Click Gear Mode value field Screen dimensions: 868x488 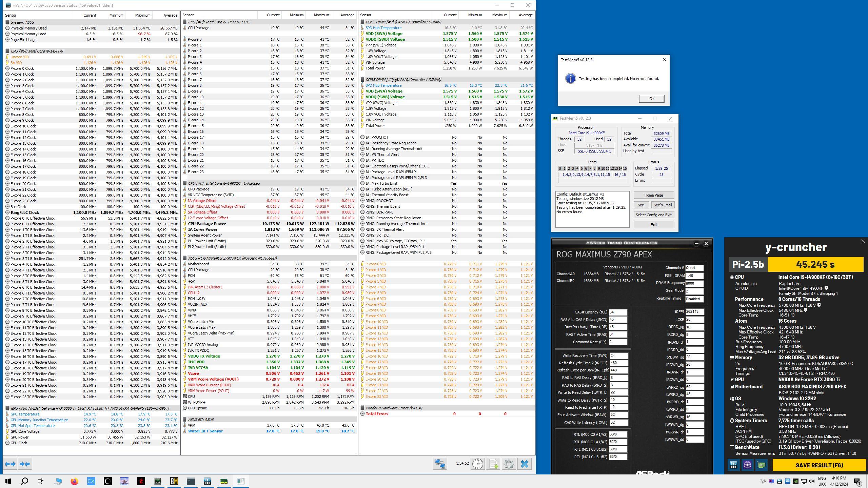(x=694, y=291)
